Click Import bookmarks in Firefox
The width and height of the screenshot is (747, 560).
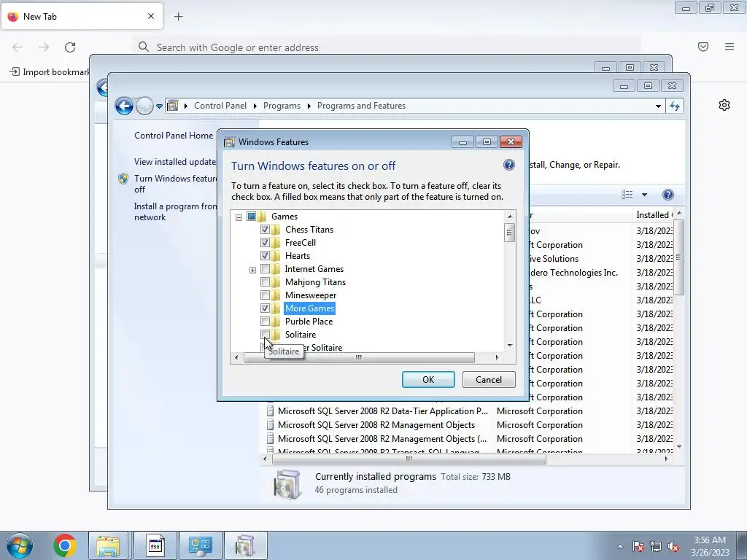(50, 72)
